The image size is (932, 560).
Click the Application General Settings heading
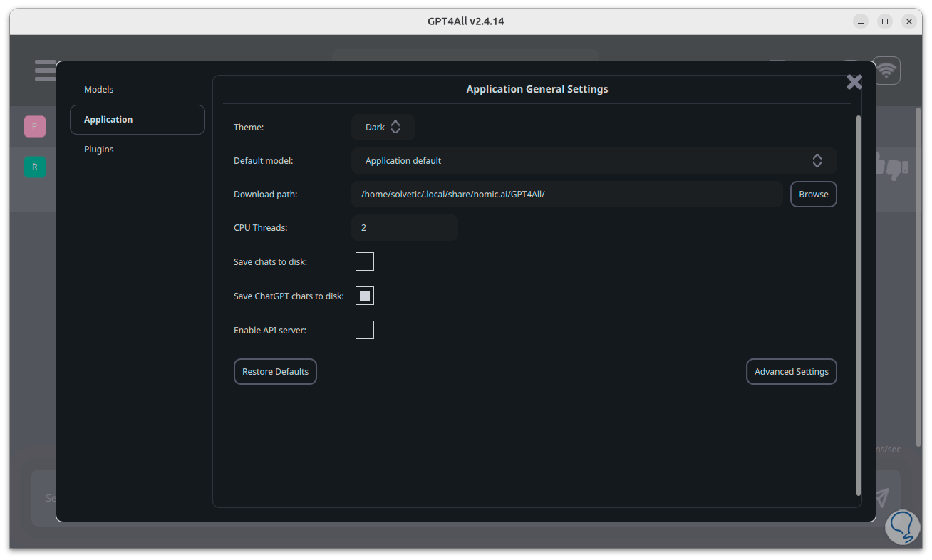point(537,89)
